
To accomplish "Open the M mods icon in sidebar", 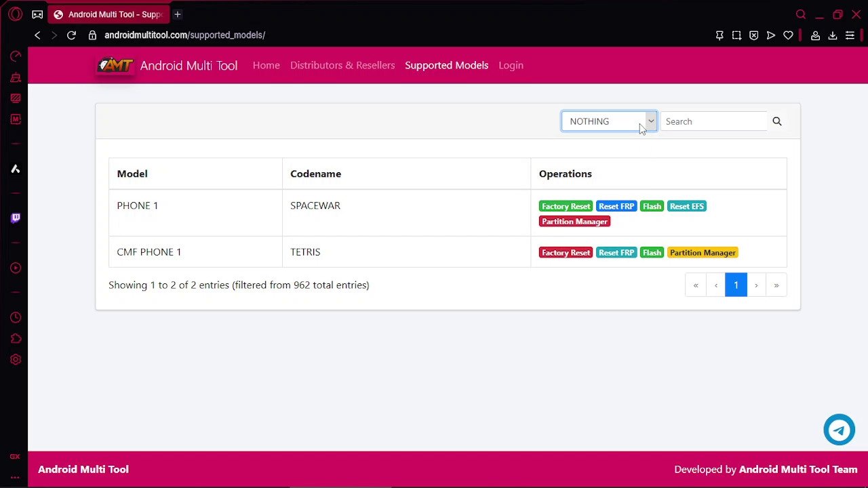I will [x=15, y=119].
